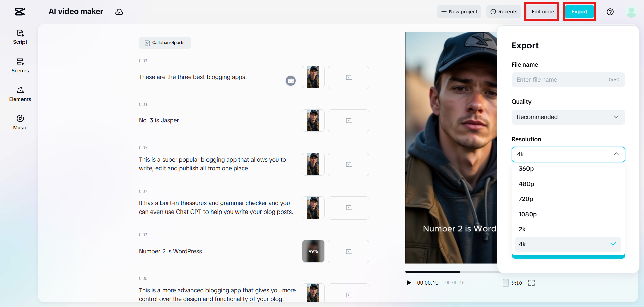
Task: Click the file name input field
Action: click(x=561, y=80)
